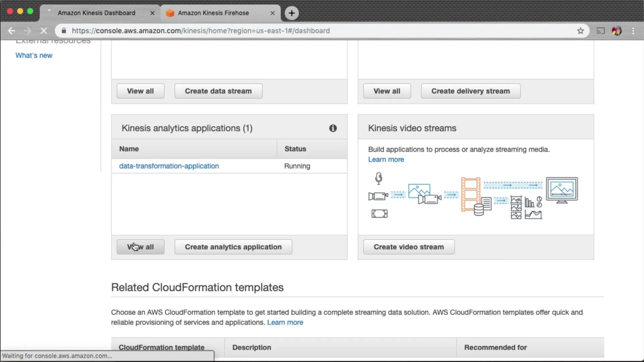Viewport: 644px width, 362px height.
Task: Click Learn more under Kinesis video streams
Action: 386,160
